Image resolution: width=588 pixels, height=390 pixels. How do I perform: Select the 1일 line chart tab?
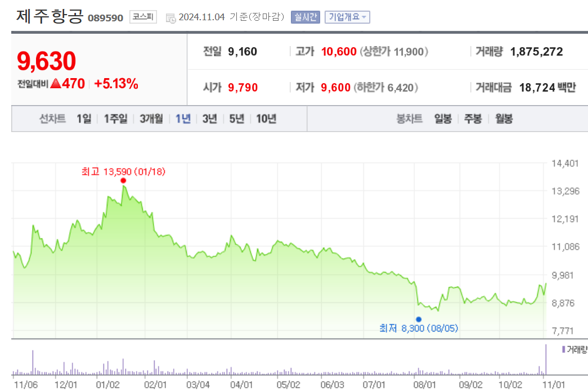point(84,119)
